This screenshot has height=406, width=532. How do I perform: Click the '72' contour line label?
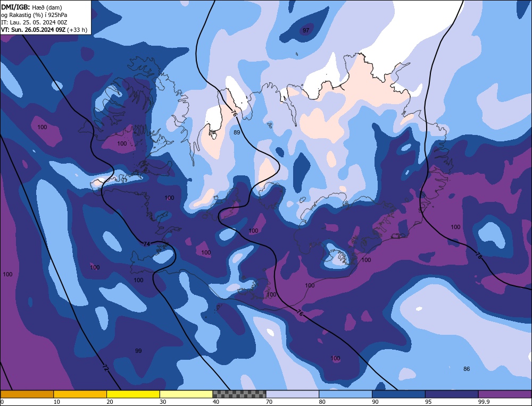coord(105,368)
